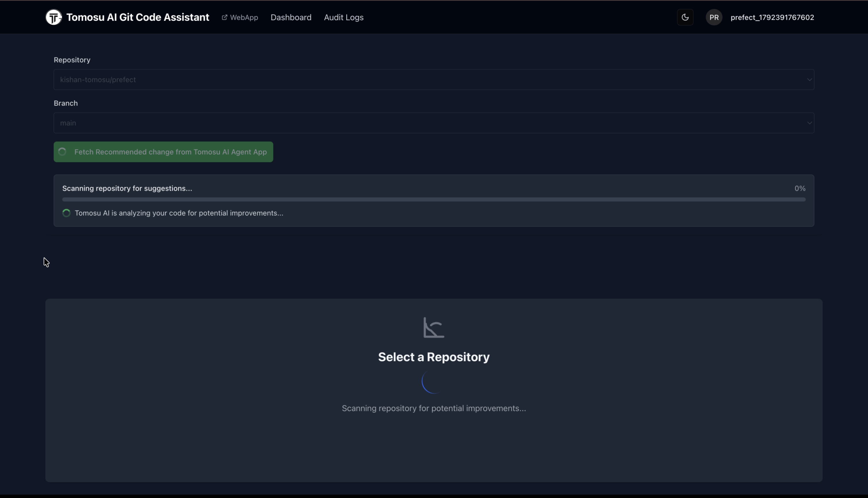Click the Branch field label

tap(66, 103)
